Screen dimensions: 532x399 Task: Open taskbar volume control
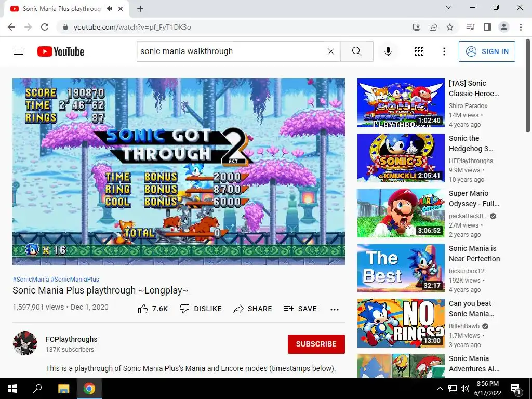[465, 389]
